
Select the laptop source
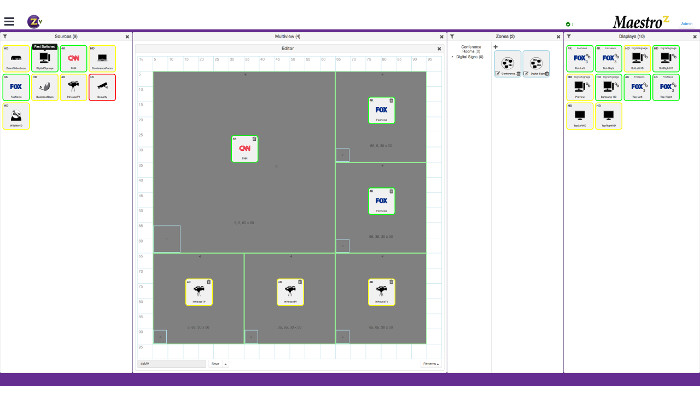102,58
